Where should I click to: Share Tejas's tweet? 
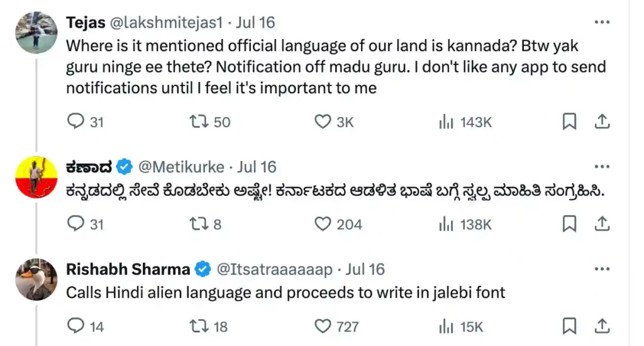click(602, 121)
